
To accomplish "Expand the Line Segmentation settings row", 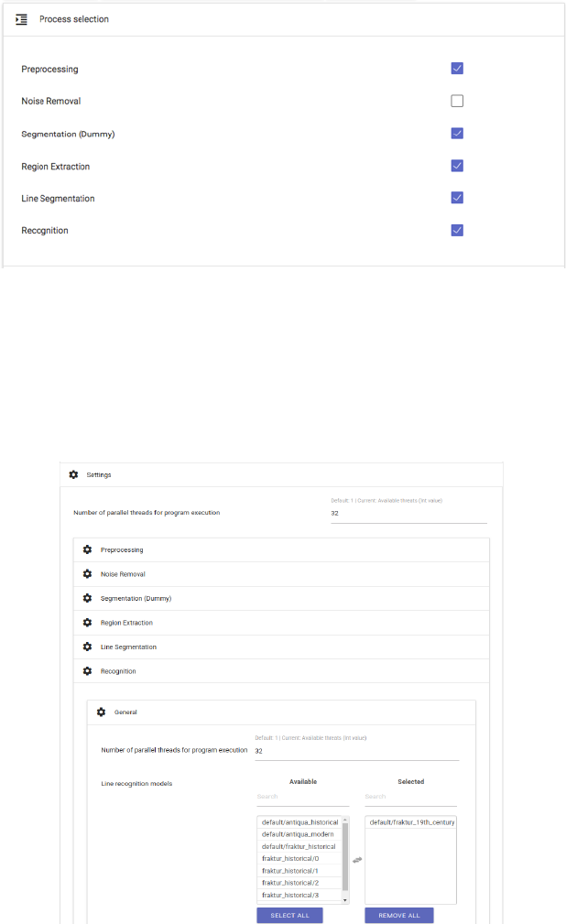I will 128,647.
